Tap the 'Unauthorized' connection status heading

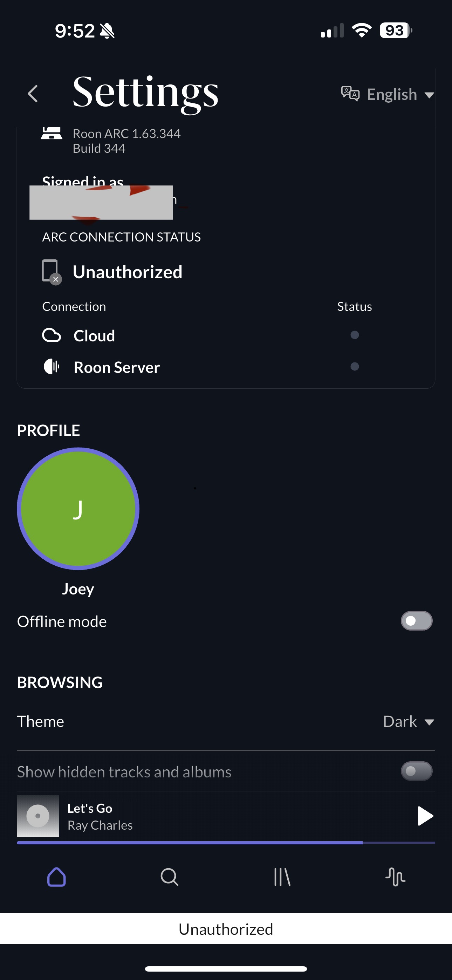coord(128,272)
